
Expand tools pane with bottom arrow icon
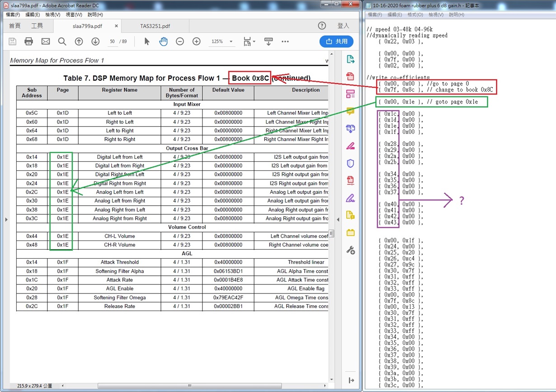click(350, 380)
